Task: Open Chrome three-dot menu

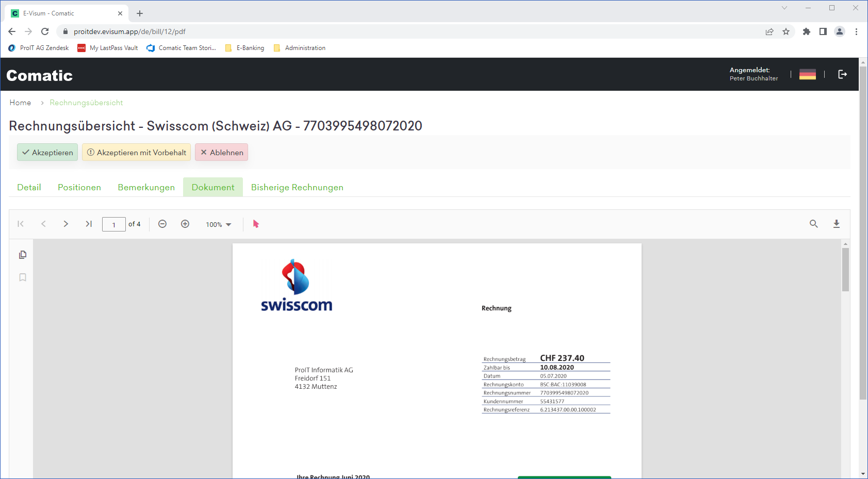Action: 856,31
